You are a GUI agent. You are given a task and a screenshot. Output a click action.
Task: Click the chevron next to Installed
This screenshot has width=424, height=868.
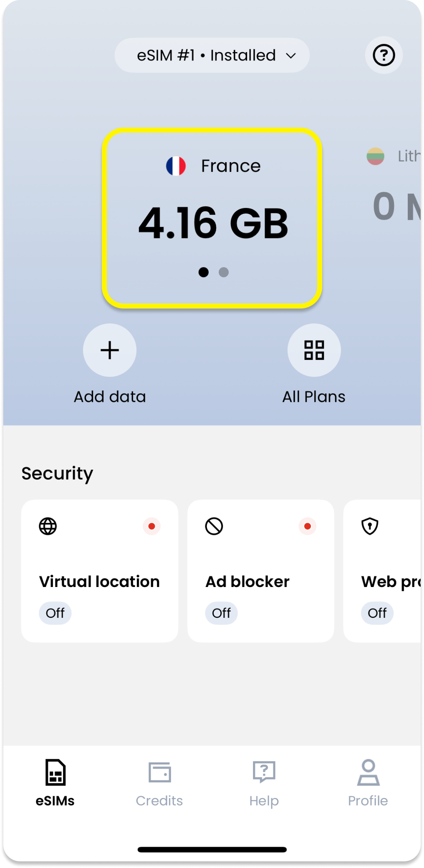click(291, 56)
